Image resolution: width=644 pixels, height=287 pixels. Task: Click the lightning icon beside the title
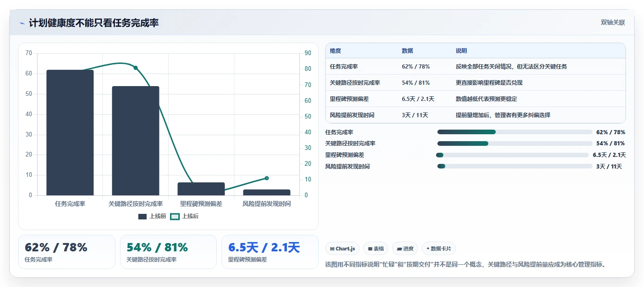pos(22,23)
